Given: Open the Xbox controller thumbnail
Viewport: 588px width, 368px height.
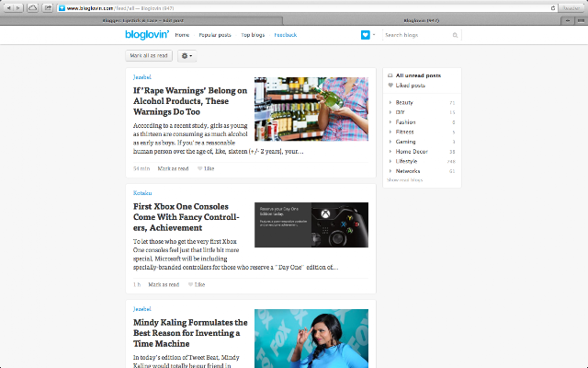Looking at the screenshot, I should point(311,224).
